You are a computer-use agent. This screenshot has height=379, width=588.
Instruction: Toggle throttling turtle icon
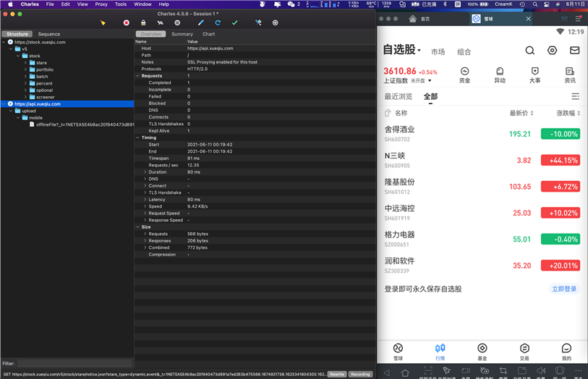(160, 23)
